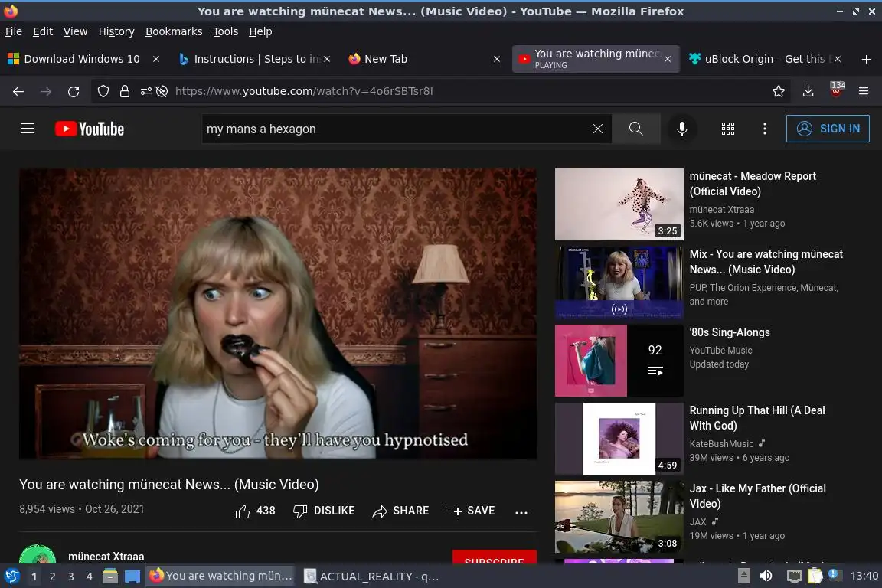The height and width of the screenshot is (588, 882).
Task: Open the '80s Sing-Alongs playlist thumbnail
Action: (619, 361)
